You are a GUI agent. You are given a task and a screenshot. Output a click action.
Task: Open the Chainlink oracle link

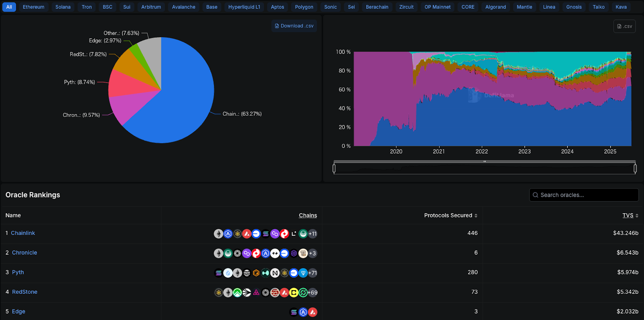(x=23, y=233)
